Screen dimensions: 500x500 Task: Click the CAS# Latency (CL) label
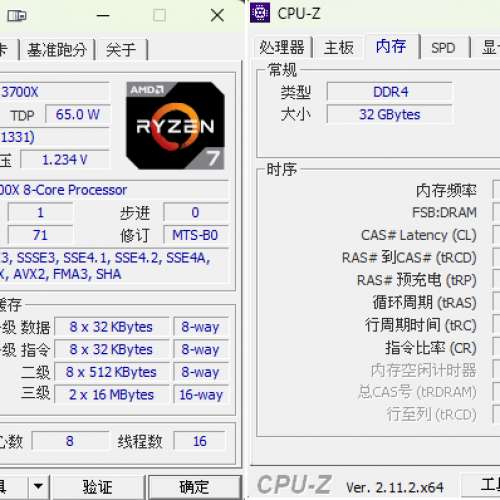pos(419,235)
